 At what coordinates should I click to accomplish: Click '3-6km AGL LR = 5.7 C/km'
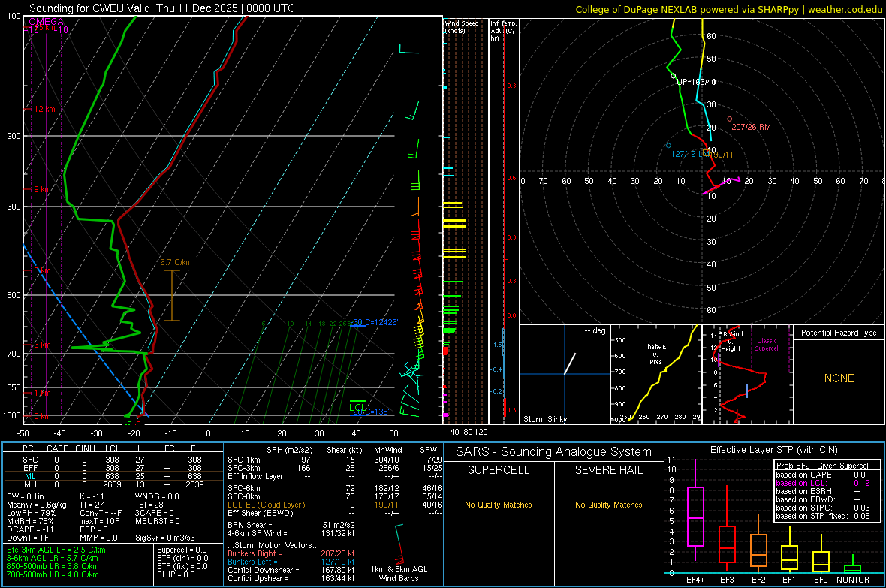tap(53, 558)
